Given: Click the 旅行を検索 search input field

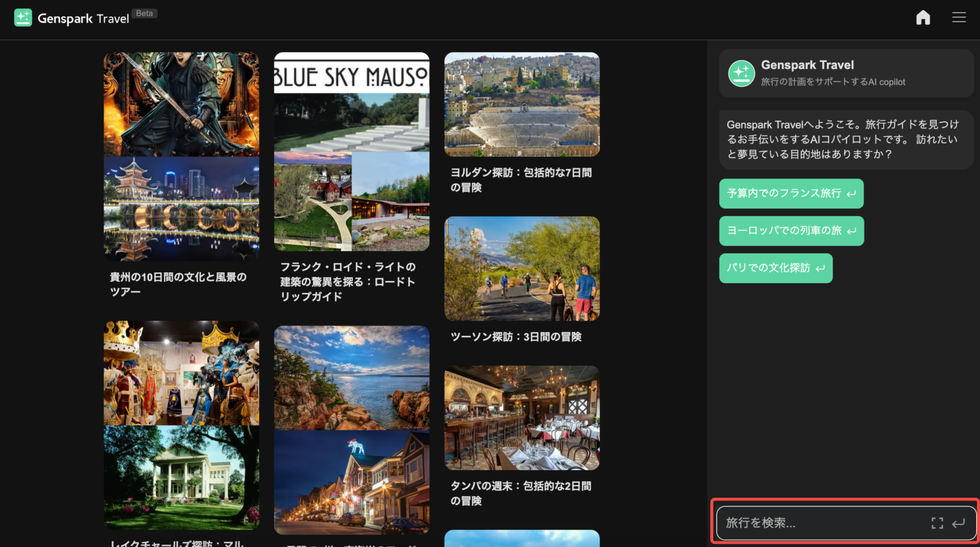Looking at the screenshot, I should [x=817, y=523].
